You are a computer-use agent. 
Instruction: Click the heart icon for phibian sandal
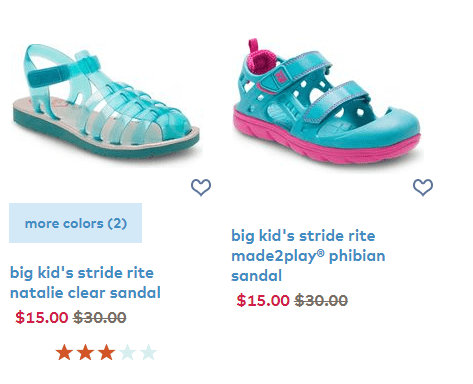tap(423, 187)
